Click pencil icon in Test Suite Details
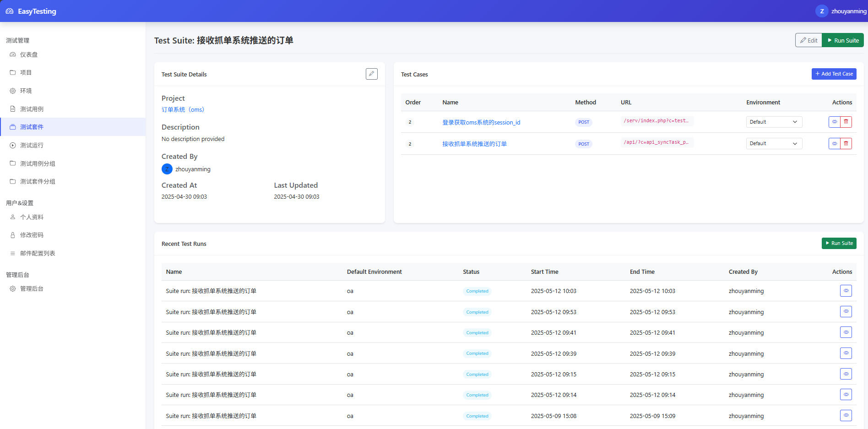Screen dimensions: 868x429 coord(372,74)
